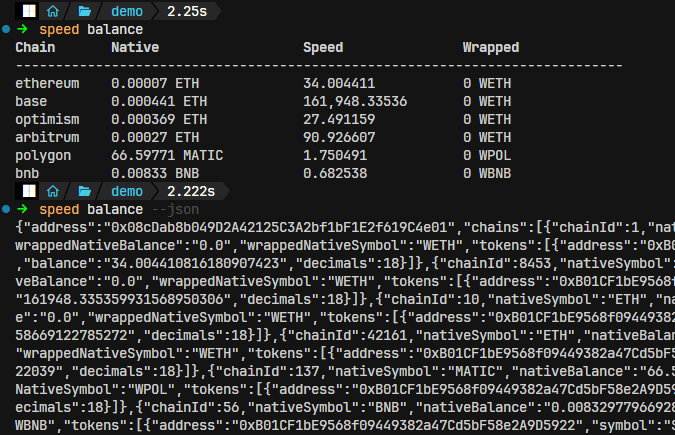Click native balance 0.000369 ETH

pos(159,119)
